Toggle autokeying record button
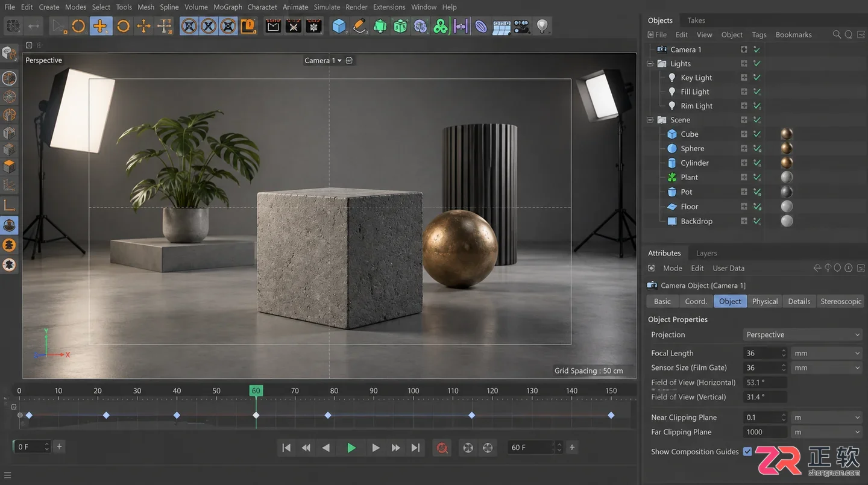This screenshot has height=485, width=868. click(x=442, y=448)
